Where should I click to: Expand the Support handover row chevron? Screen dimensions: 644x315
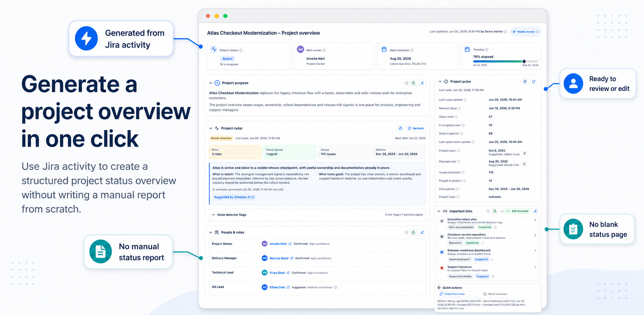[535, 267]
